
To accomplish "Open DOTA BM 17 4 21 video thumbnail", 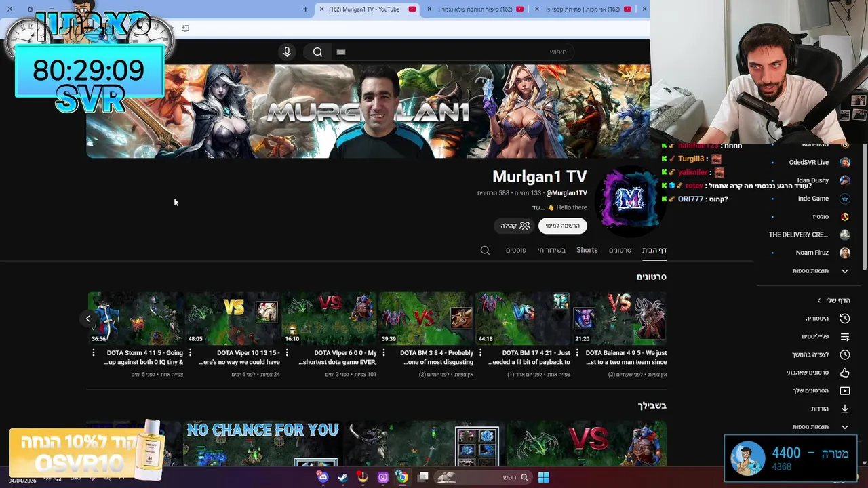I will pyautogui.click(x=523, y=317).
